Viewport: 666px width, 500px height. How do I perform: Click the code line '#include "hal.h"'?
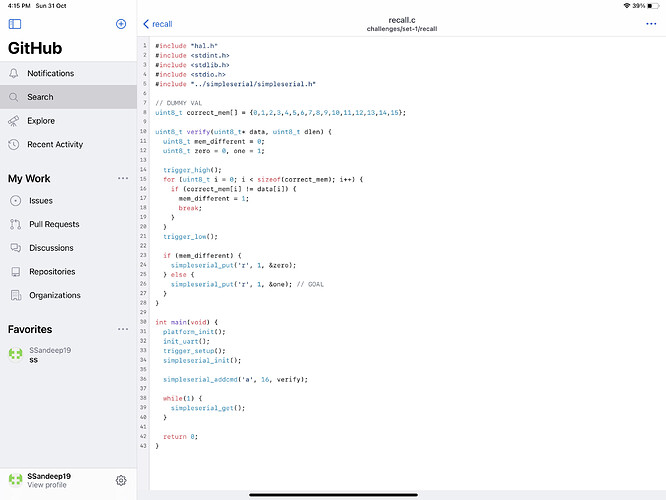click(x=186, y=46)
